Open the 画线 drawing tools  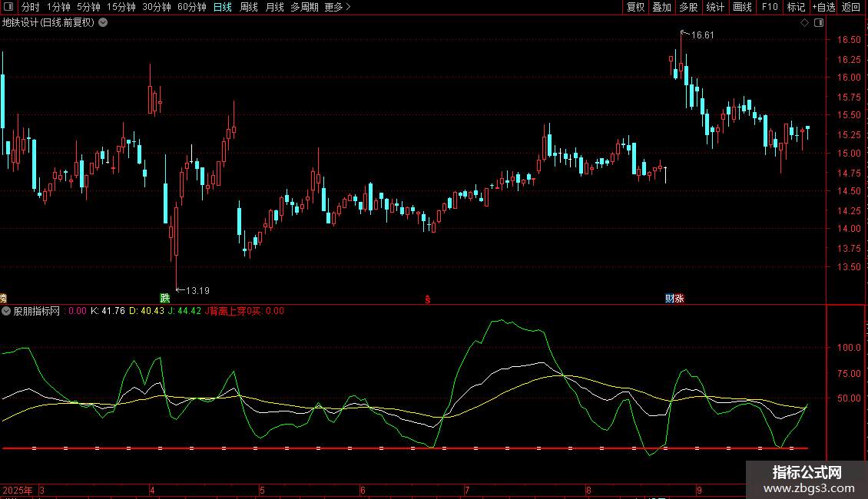743,8
